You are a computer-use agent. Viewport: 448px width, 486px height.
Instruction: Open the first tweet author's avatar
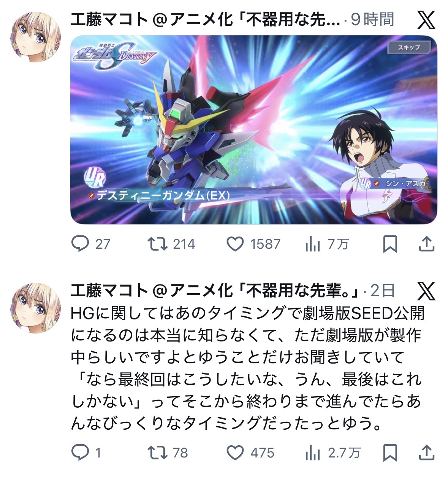click(x=35, y=37)
